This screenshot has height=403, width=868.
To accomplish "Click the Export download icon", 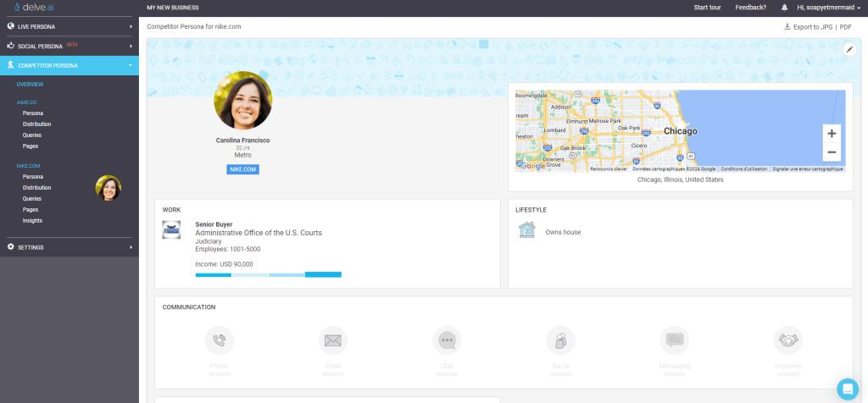I will 787,26.
